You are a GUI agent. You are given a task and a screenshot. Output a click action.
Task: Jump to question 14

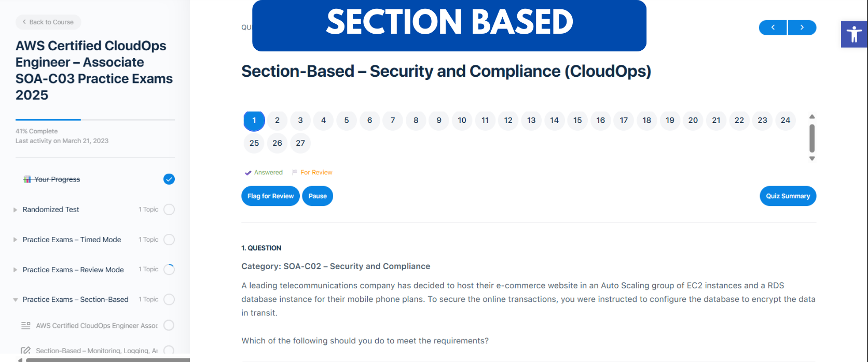(x=555, y=120)
